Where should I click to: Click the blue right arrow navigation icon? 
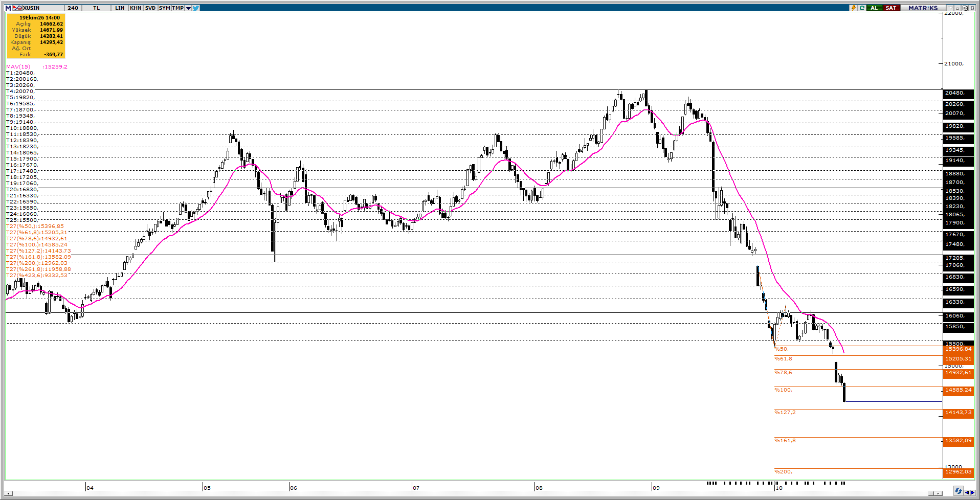coord(972,492)
